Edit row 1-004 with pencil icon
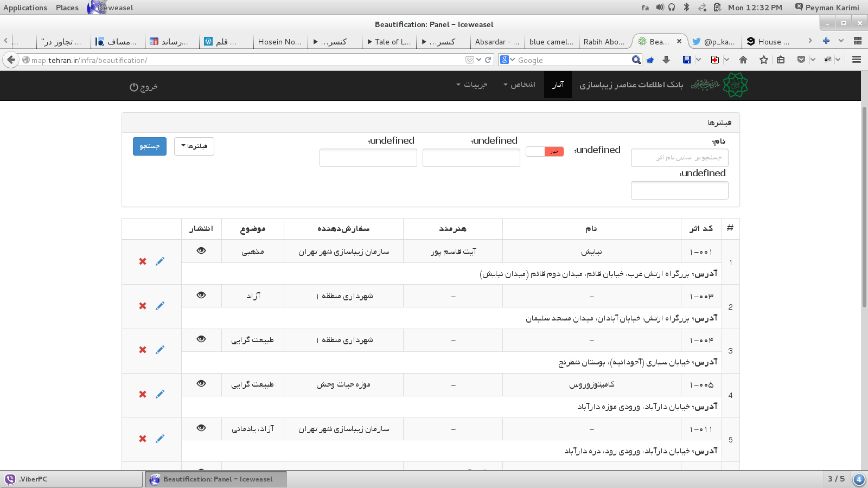 click(x=160, y=350)
